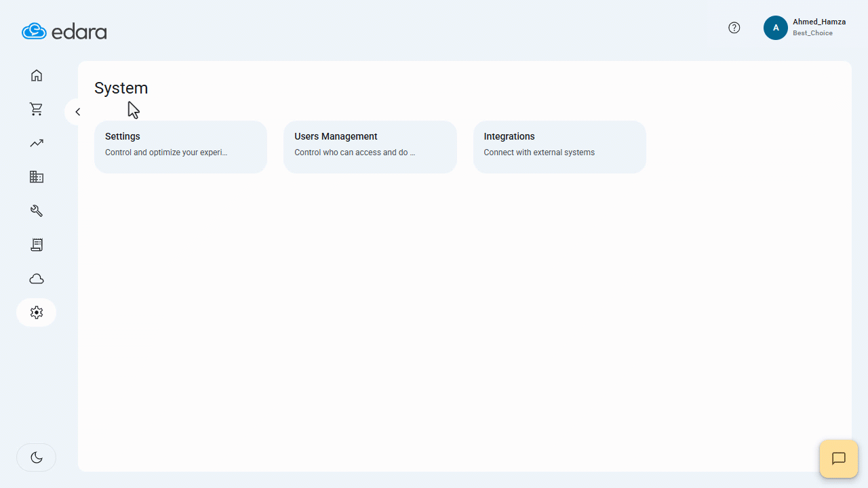Click the edara logo
868x488 pixels.
click(64, 31)
